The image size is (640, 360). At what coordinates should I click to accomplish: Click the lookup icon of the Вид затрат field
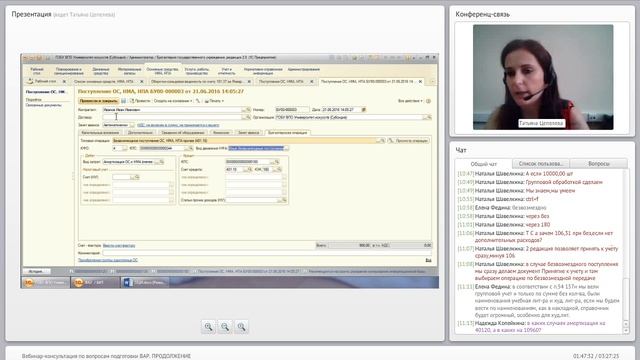pos(162,162)
